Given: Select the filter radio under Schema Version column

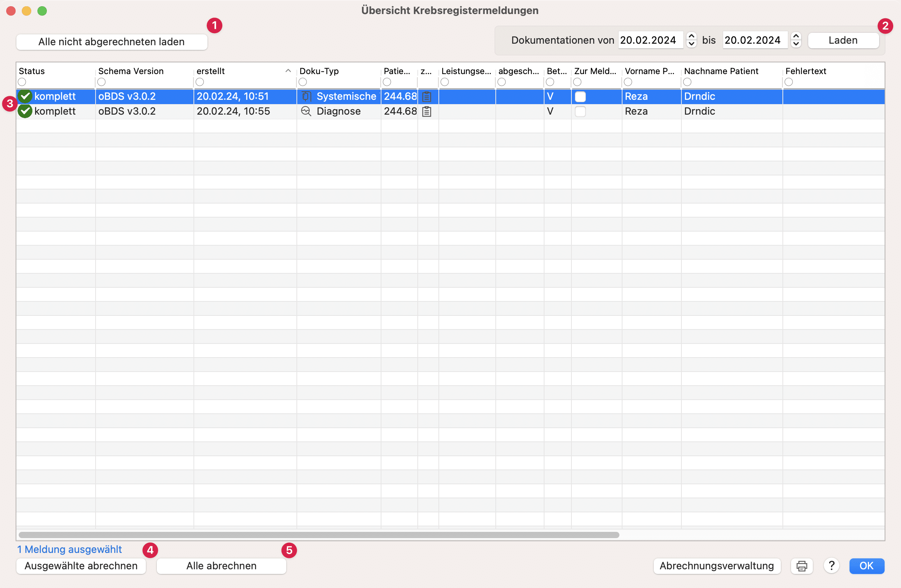Looking at the screenshot, I should (x=101, y=82).
